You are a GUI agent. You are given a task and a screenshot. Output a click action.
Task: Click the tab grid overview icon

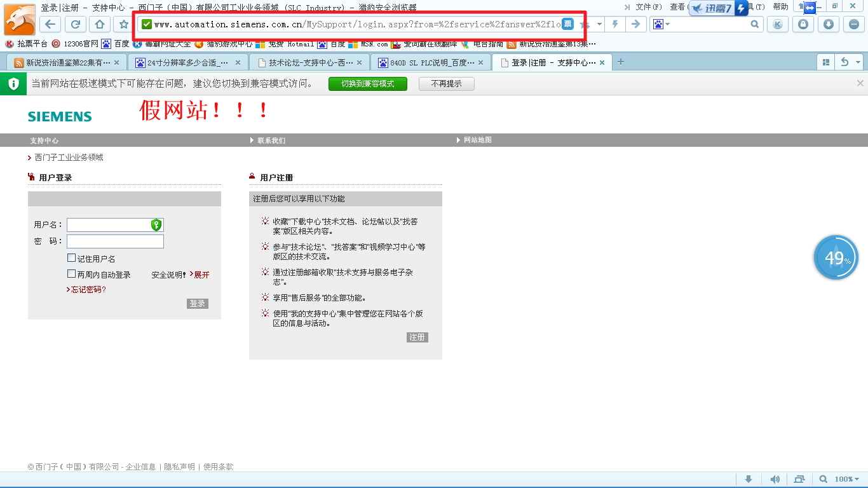click(x=826, y=62)
